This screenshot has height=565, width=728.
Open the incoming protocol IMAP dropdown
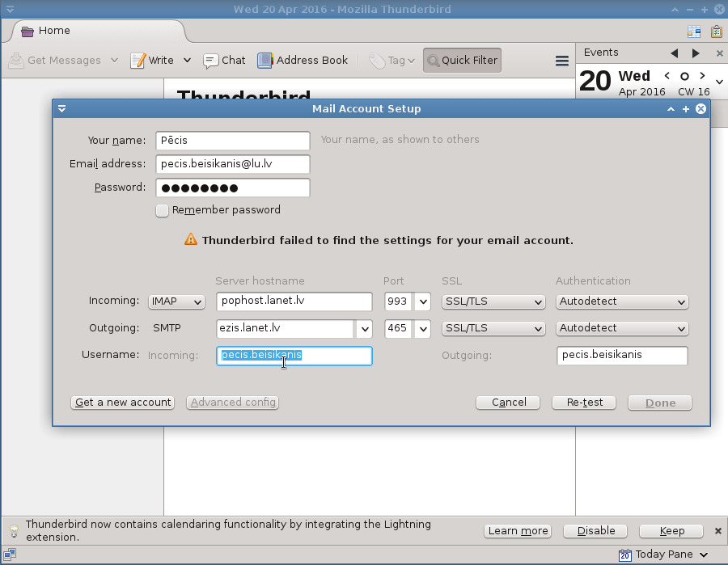point(176,301)
